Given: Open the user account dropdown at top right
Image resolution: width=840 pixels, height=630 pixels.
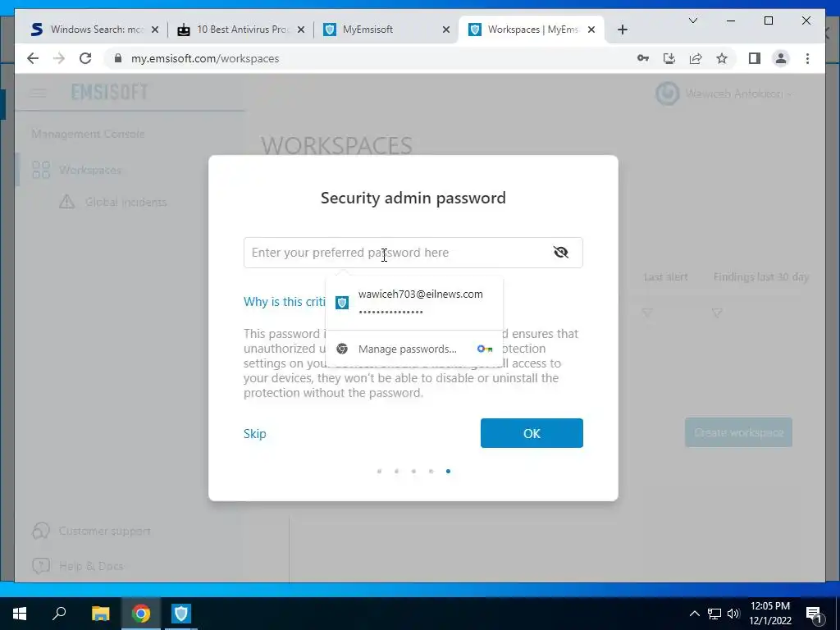Looking at the screenshot, I should pos(724,94).
